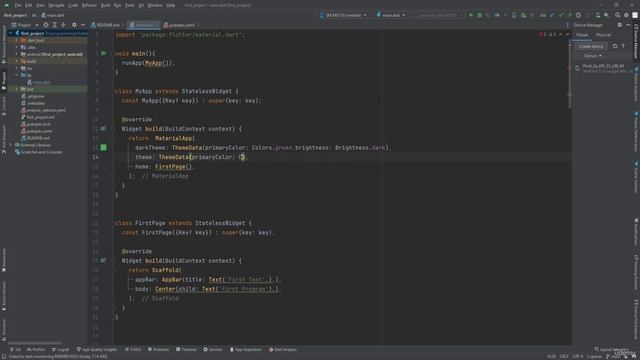Open the File menu
The image size is (640, 360).
point(18,5)
